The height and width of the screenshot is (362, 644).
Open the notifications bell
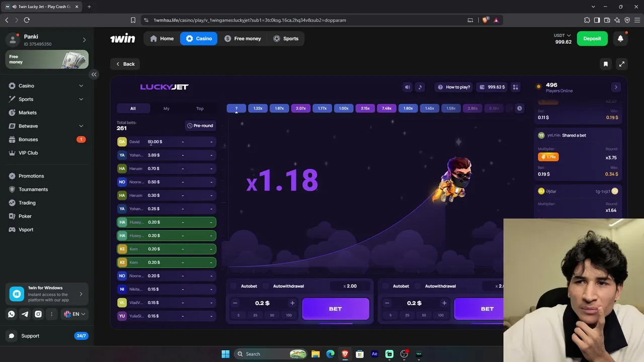pyautogui.click(x=620, y=39)
